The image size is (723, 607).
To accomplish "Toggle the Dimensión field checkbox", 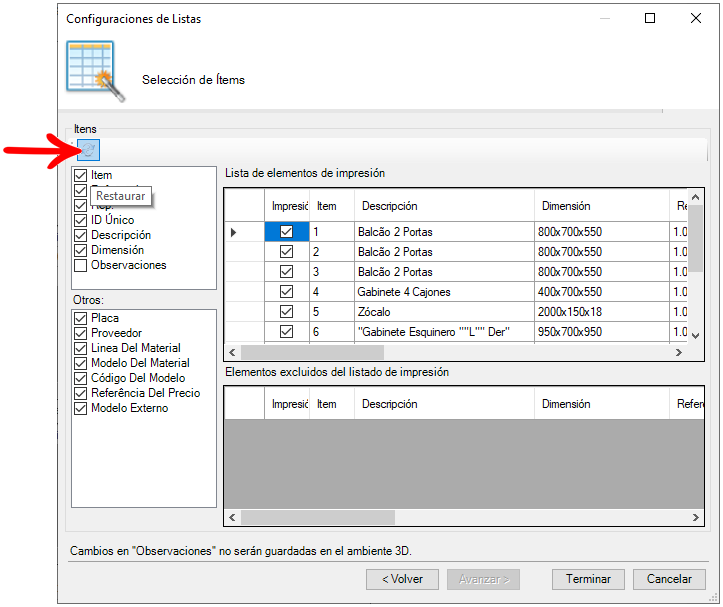I will tap(81, 250).
